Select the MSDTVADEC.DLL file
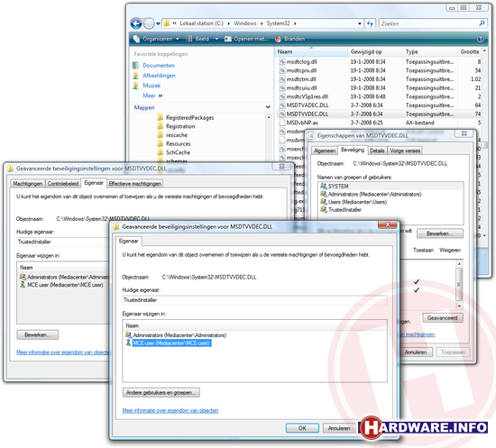The height and width of the screenshot is (448, 496). pyautogui.click(x=308, y=105)
